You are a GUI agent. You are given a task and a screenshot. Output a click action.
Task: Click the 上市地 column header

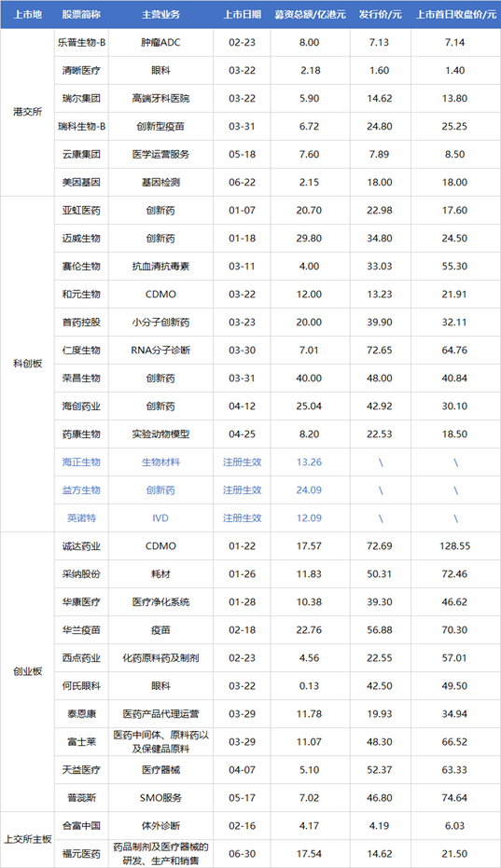click(27, 14)
